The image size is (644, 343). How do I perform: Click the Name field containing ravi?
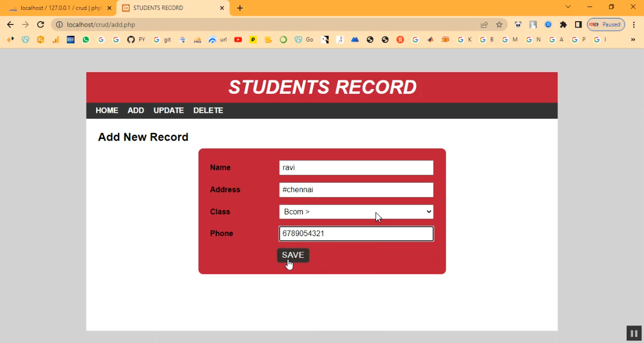pos(356,168)
